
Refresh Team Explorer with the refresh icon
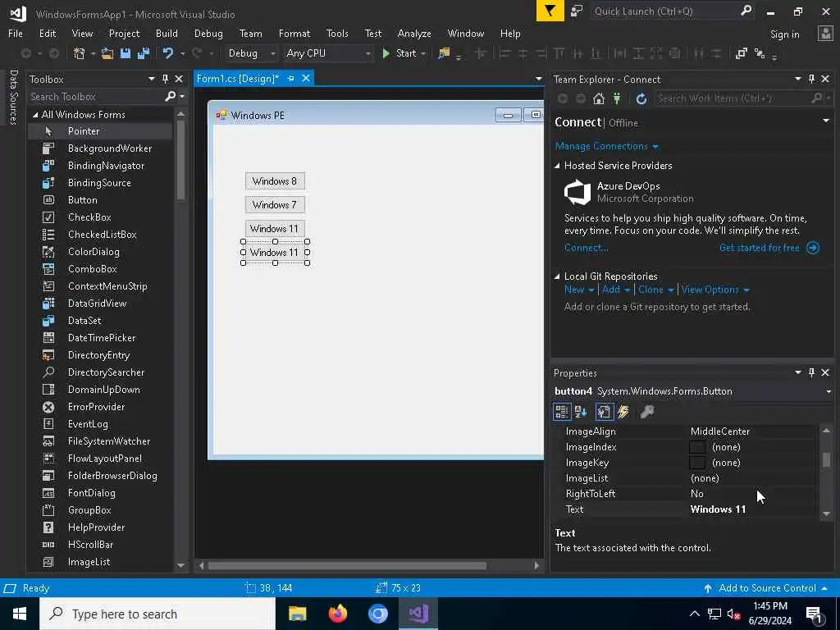coord(641,98)
